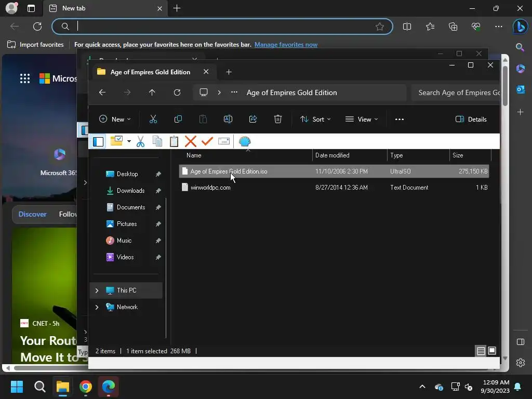Image resolution: width=532 pixels, height=399 pixels.
Task: Open the View dropdown menu
Action: click(x=362, y=119)
